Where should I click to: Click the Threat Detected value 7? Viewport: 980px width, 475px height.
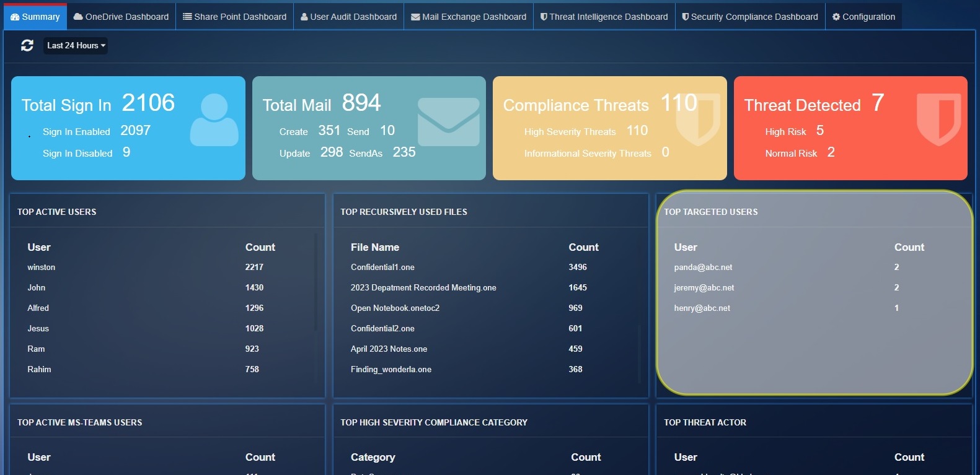(878, 103)
